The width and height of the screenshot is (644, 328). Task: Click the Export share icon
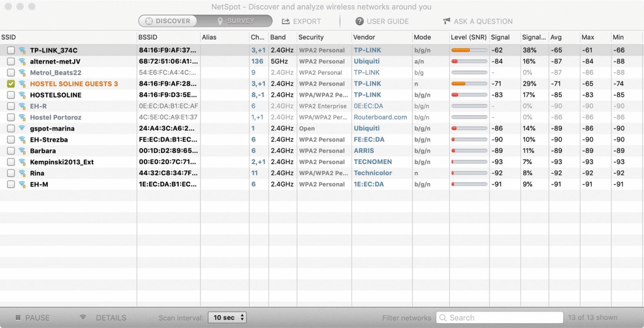[x=286, y=21]
